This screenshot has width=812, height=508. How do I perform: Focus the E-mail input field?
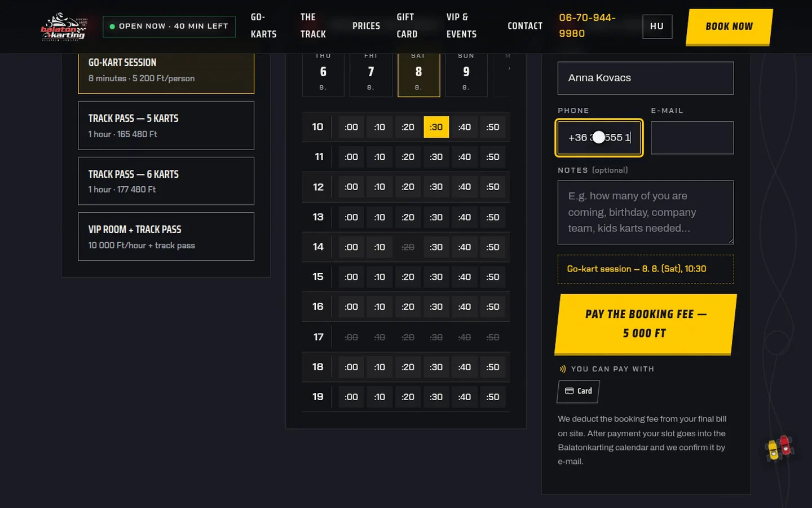692,138
